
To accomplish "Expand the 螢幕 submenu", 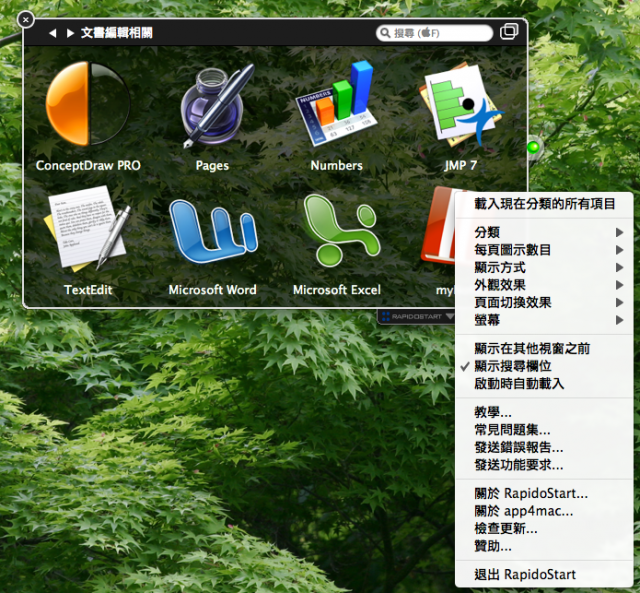I will point(544,320).
